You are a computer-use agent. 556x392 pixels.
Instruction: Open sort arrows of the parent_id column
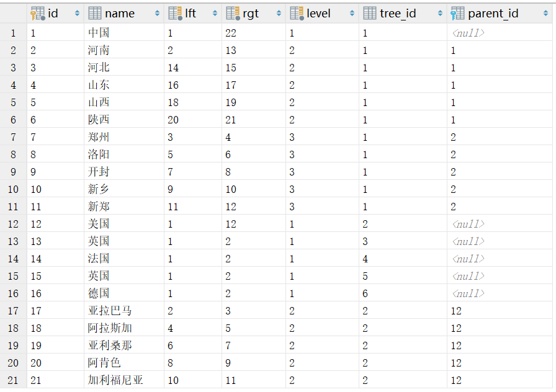545,14
